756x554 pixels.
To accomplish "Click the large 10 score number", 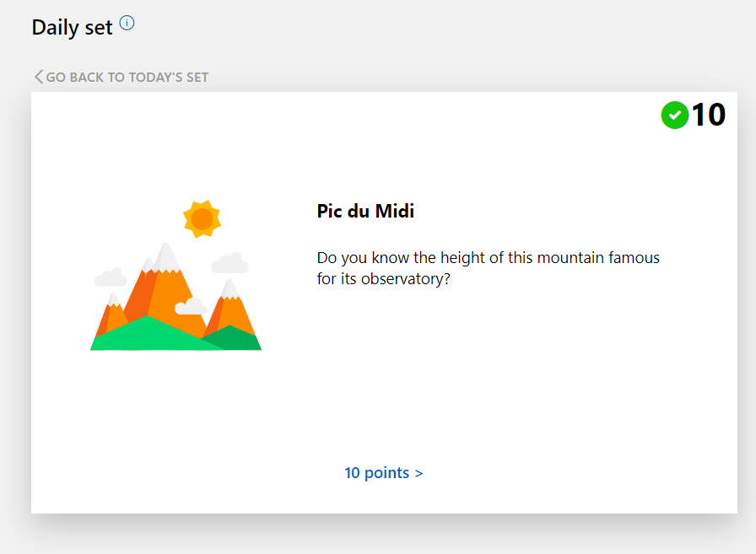I will 708,115.
